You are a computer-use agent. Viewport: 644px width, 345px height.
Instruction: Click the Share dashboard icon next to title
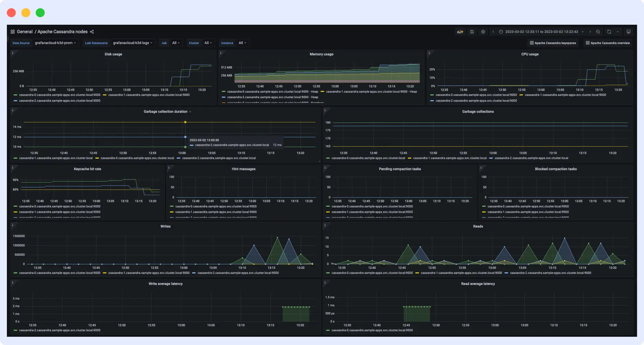[91, 32]
